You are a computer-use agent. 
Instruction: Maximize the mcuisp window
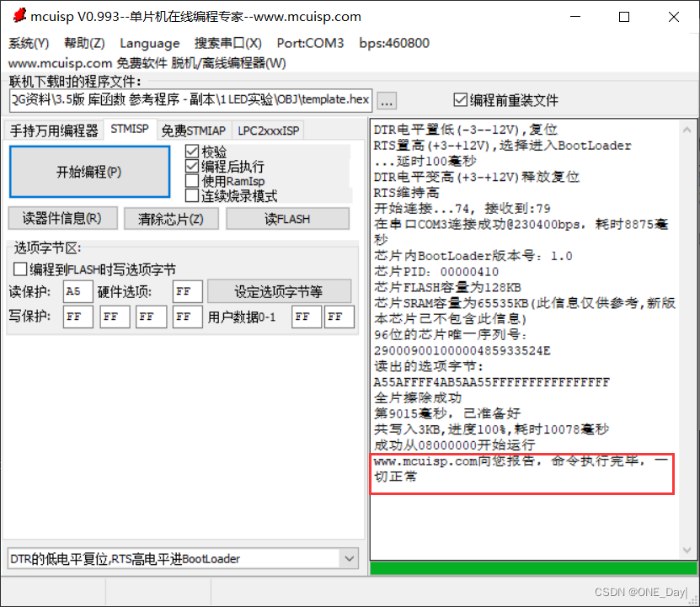pos(624,17)
